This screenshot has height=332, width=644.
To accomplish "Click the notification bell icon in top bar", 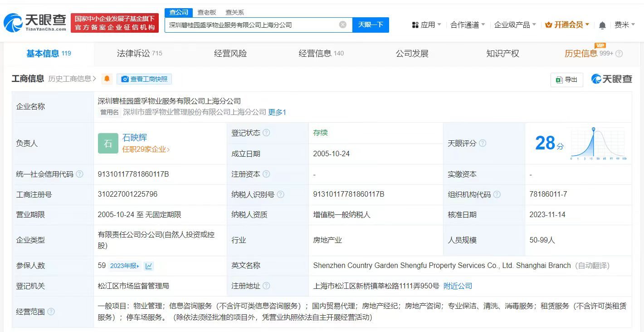I will pos(602,25).
